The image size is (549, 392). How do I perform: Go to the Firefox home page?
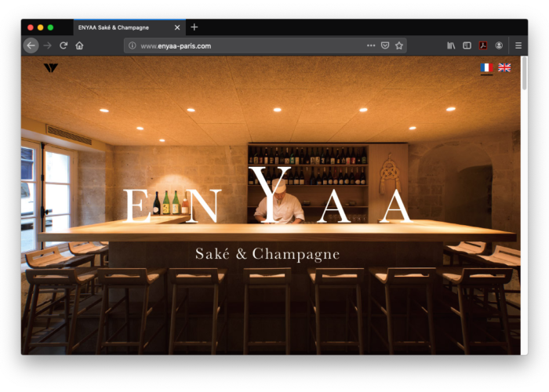tap(79, 45)
